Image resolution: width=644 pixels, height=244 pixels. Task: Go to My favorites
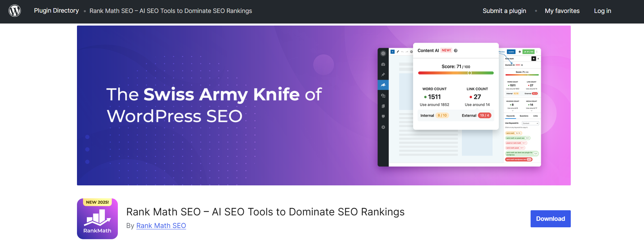coord(562,11)
